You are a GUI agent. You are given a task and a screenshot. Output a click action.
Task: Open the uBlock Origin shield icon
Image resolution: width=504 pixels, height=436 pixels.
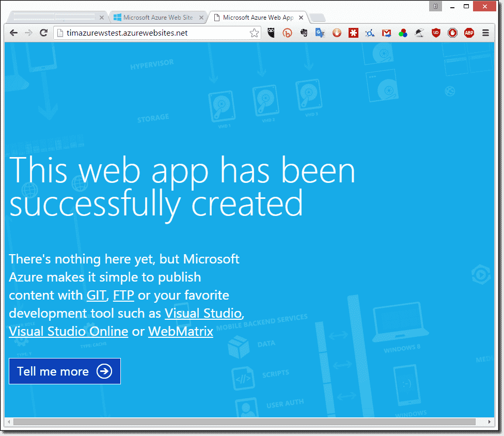point(436,33)
